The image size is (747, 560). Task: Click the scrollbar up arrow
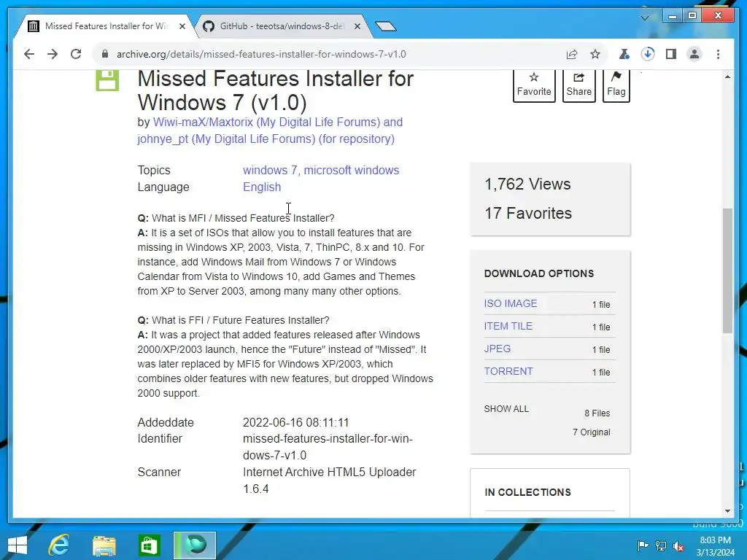tap(727, 77)
